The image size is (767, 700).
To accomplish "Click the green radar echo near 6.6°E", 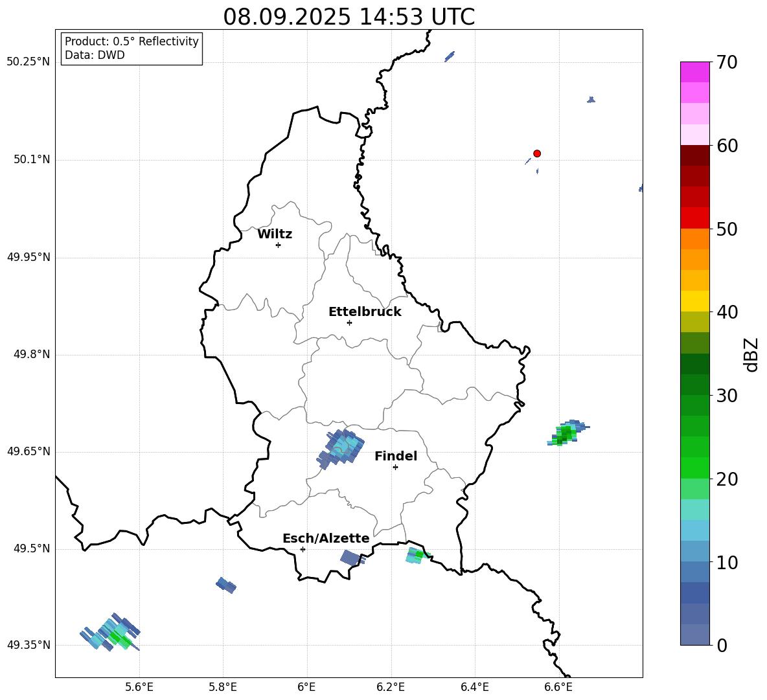I will pos(567,433).
